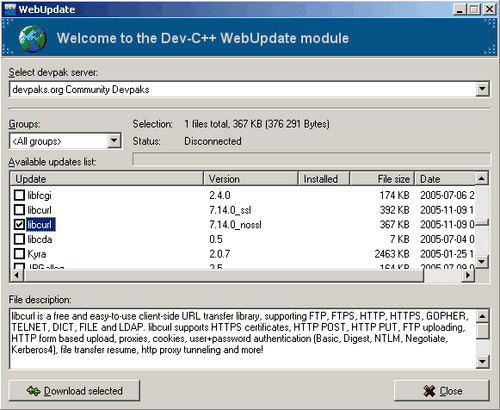Click the X icon on Close button

[x=429, y=391]
